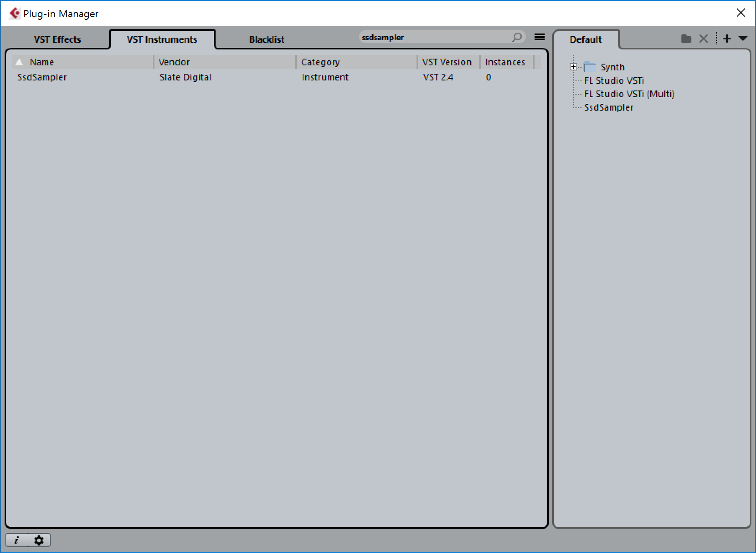Open the collections dropdown arrow
Screen dimensions: 756x553
click(743, 39)
